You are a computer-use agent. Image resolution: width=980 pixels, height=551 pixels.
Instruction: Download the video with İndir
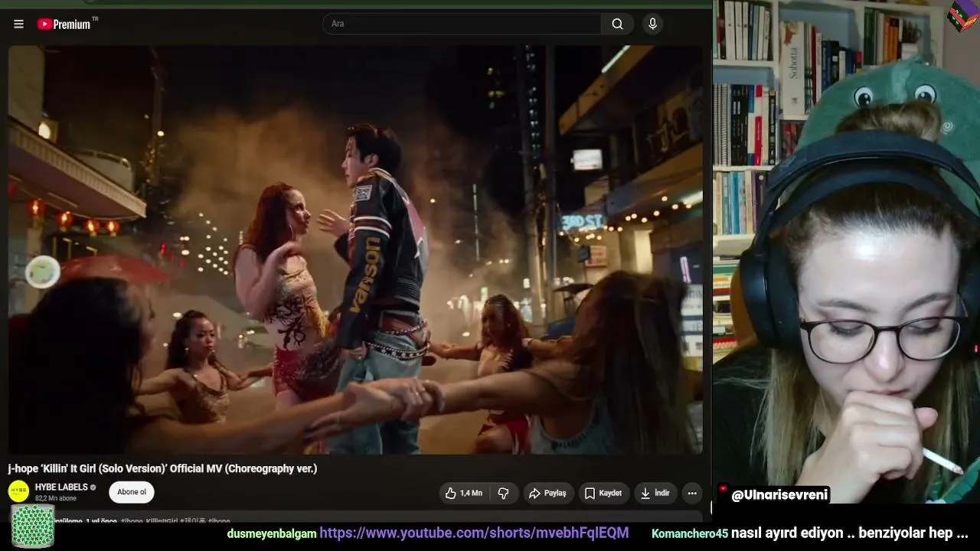[655, 494]
